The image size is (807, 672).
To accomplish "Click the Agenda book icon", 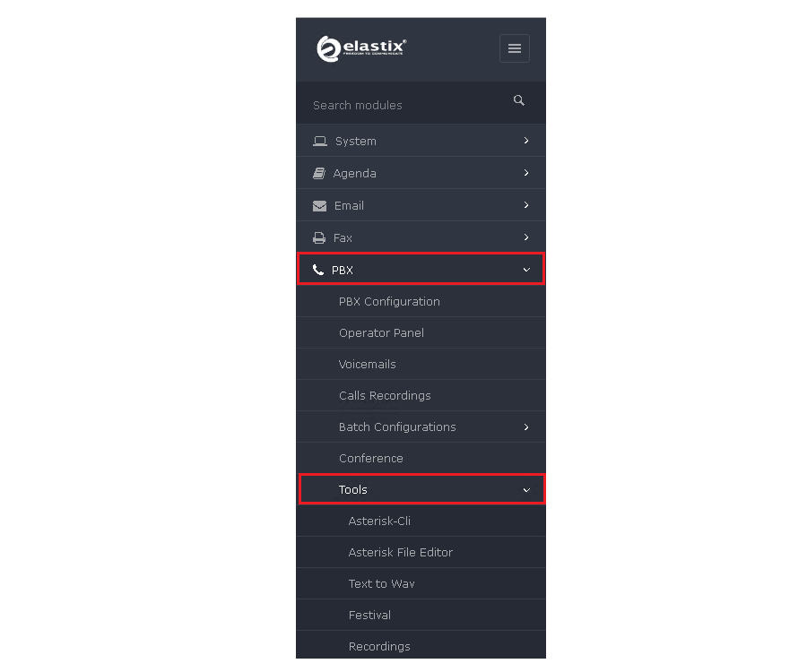I will 319,174.
